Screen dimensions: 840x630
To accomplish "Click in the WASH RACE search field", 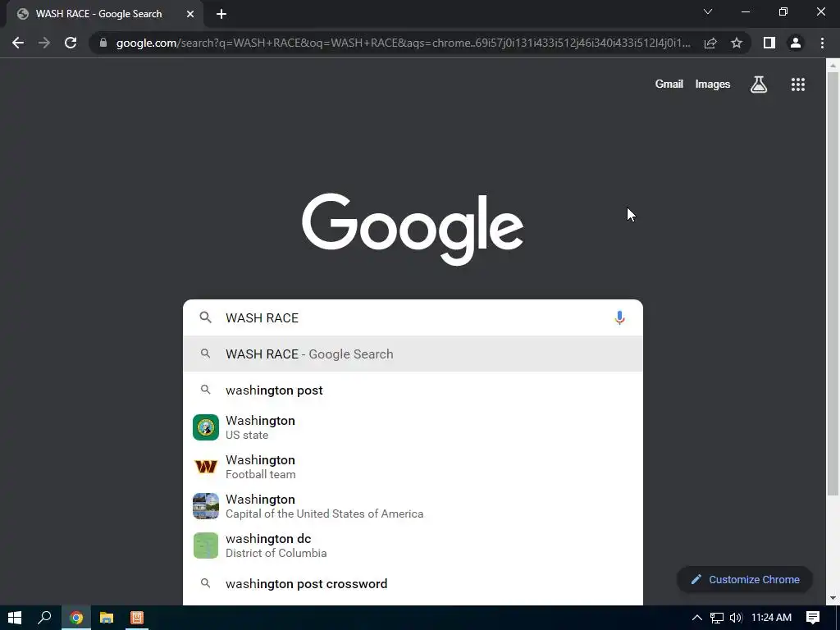I will [x=413, y=317].
